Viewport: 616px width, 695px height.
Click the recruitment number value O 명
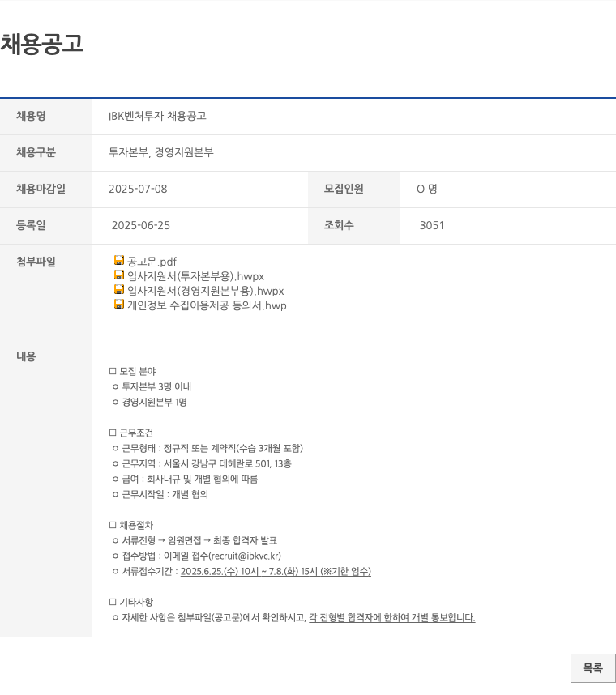click(427, 189)
